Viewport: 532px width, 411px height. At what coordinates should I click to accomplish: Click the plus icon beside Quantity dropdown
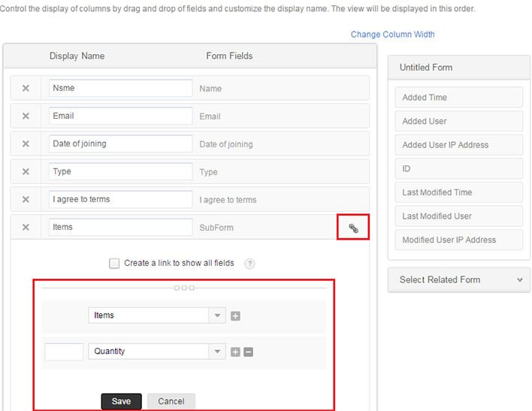click(x=235, y=352)
